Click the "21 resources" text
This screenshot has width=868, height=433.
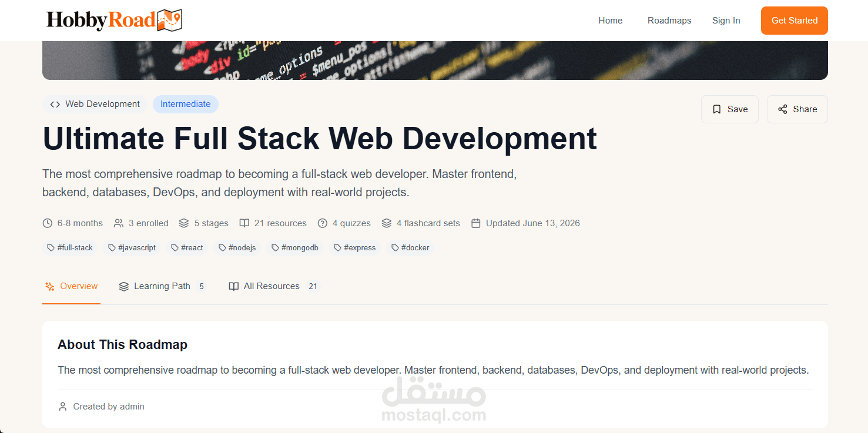280,223
